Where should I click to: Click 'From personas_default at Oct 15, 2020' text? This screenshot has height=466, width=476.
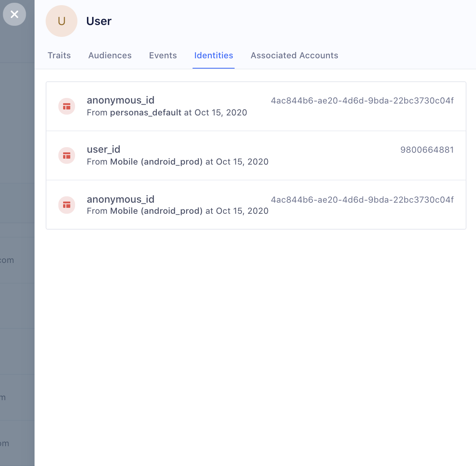167,113
